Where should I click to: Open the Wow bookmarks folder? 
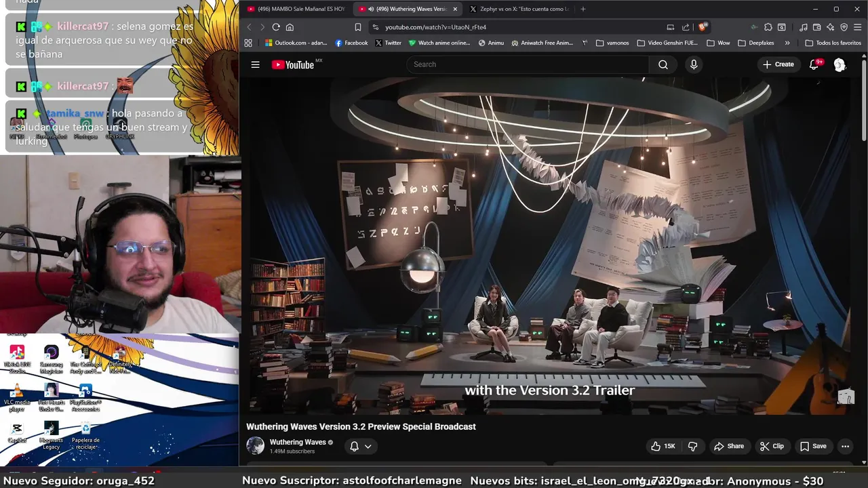click(x=718, y=43)
